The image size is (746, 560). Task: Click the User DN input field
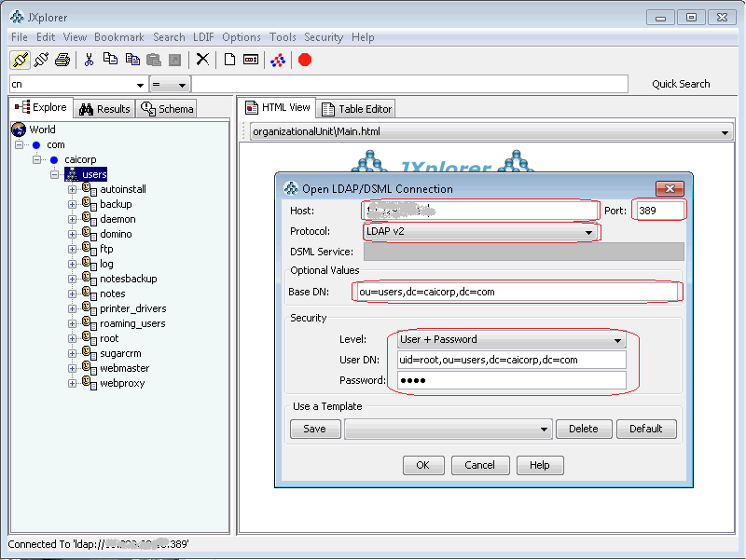pyautogui.click(x=511, y=360)
